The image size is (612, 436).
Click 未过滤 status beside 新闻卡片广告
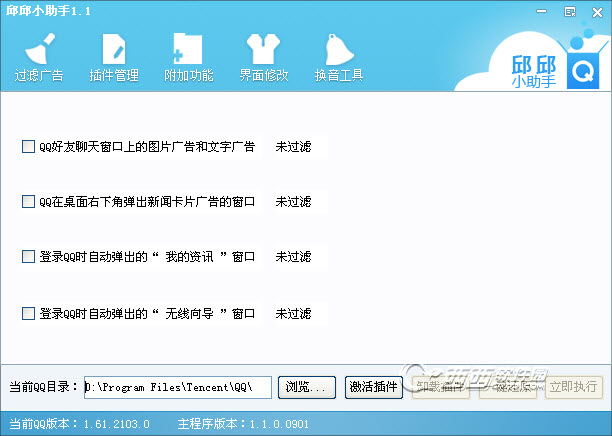[x=294, y=201]
